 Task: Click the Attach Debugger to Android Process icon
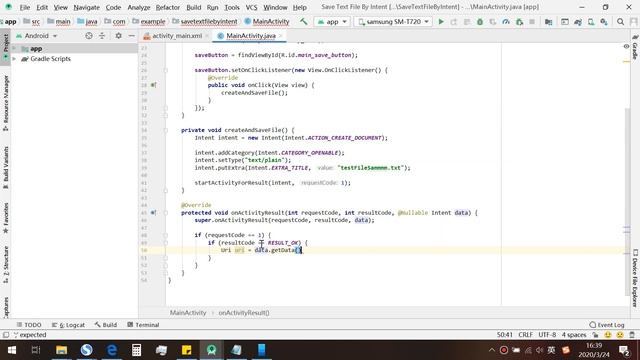[519, 22]
